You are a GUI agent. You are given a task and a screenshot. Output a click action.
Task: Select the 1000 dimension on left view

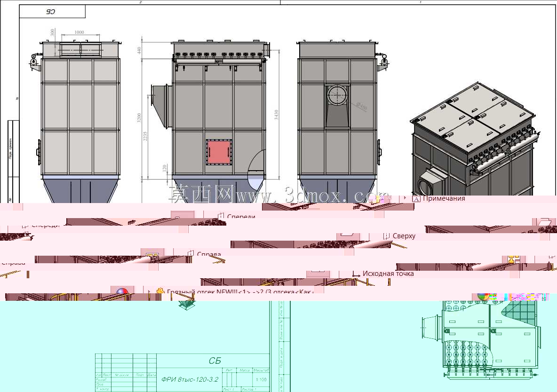click(79, 32)
